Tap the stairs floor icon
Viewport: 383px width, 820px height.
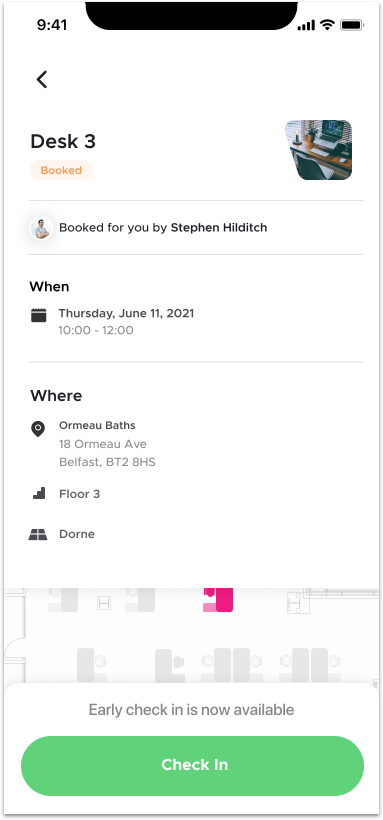(x=39, y=493)
